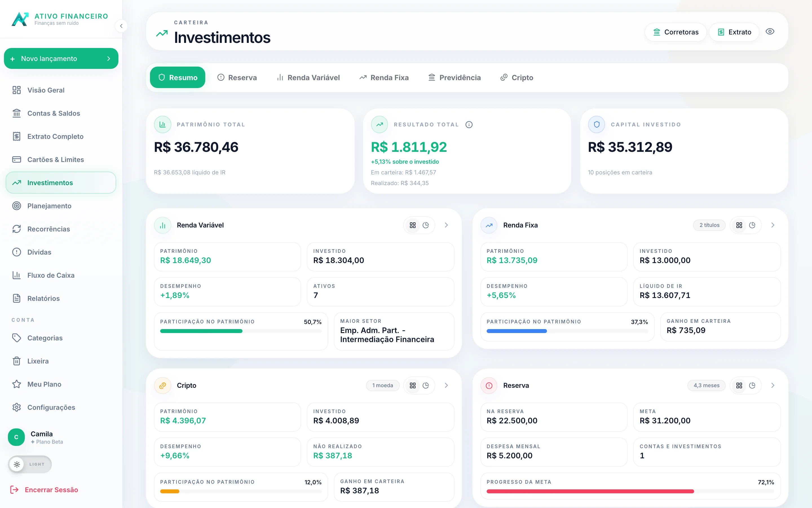Switch to the Reserva tab
This screenshot has width=812, height=508.
point(237,77)
